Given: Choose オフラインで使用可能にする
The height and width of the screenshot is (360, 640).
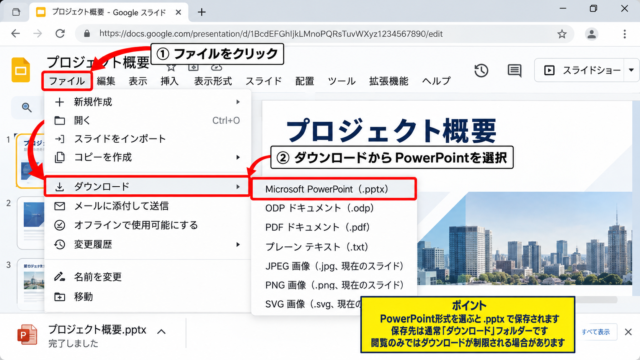Looking at the screenshot, I should coord(147,225).
